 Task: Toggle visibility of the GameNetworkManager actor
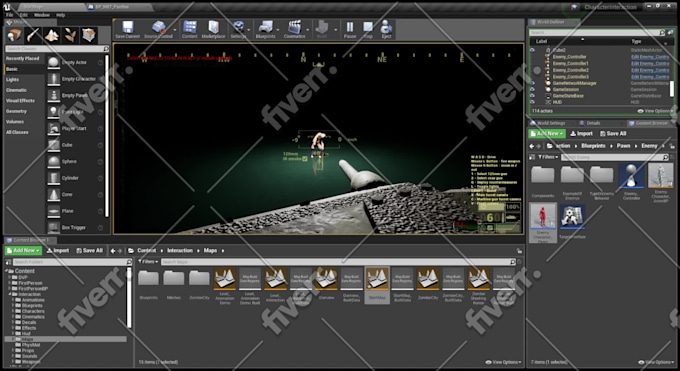[x=533, y=83]
